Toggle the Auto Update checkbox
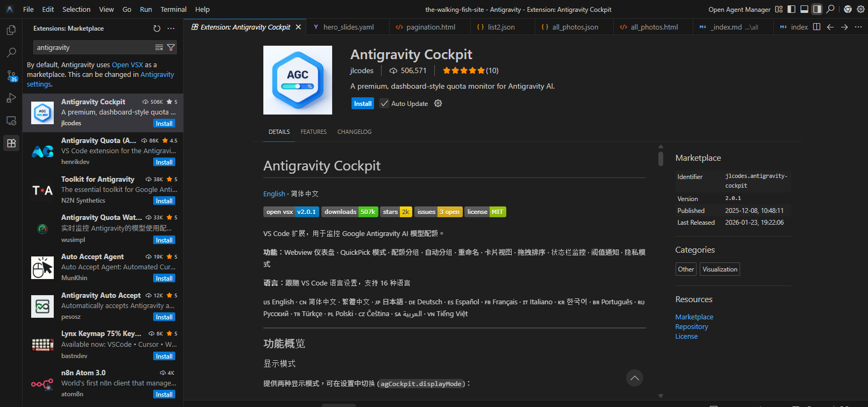The width and height of the screenshot is (868, 407). coord(384,103)
